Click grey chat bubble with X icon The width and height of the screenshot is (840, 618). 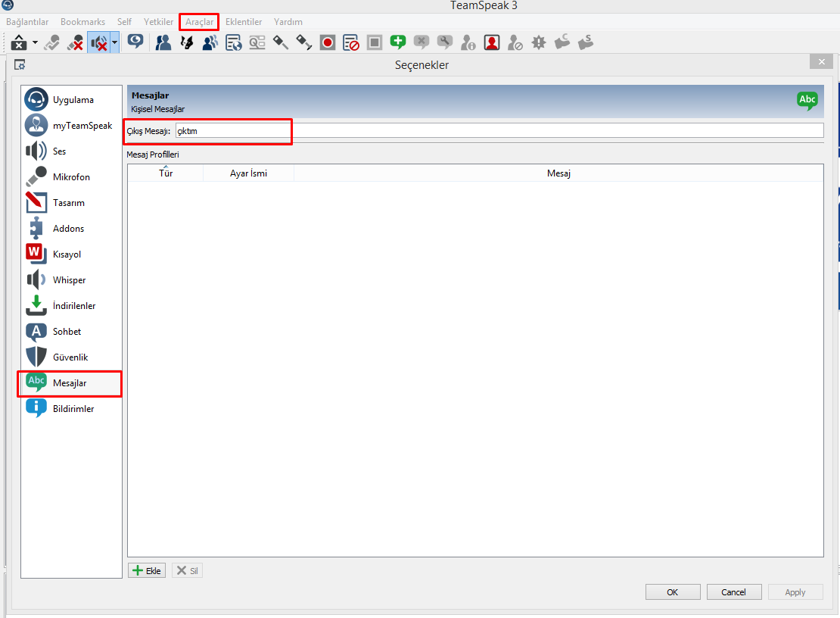pos(422,42)
